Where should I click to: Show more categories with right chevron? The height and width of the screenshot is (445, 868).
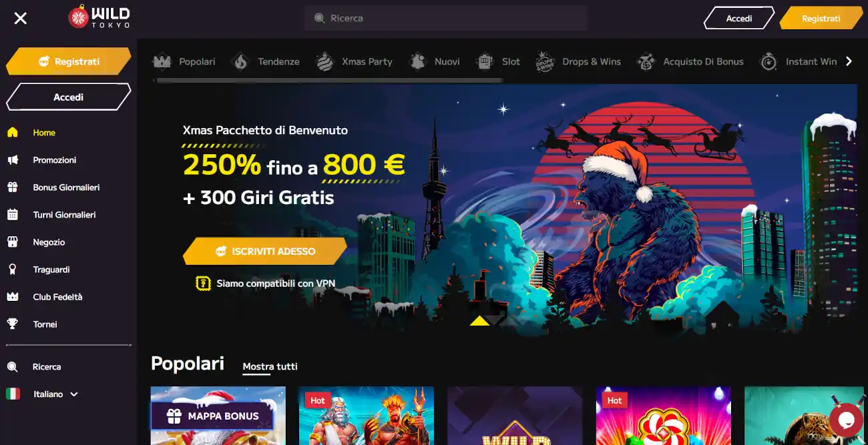(849, 61)
